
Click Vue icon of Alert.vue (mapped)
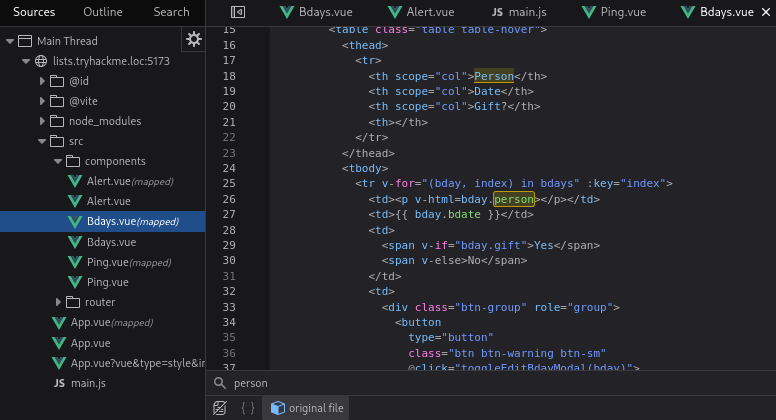tap(75, 182)
